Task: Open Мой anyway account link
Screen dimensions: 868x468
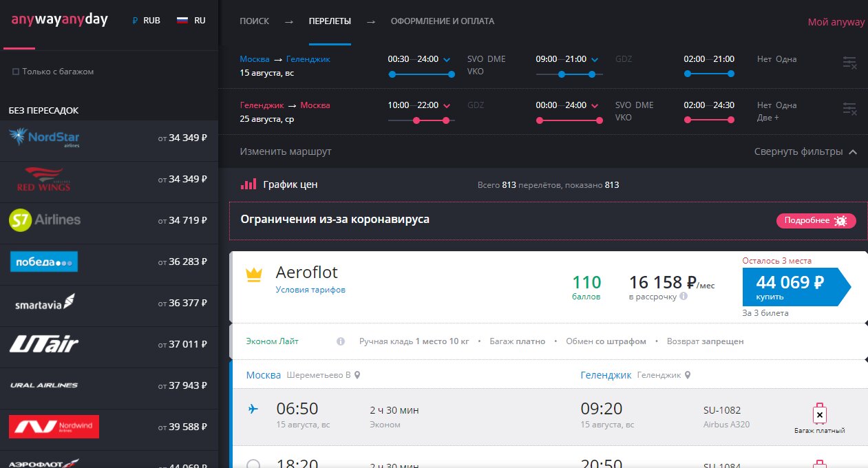Action: 836,22
